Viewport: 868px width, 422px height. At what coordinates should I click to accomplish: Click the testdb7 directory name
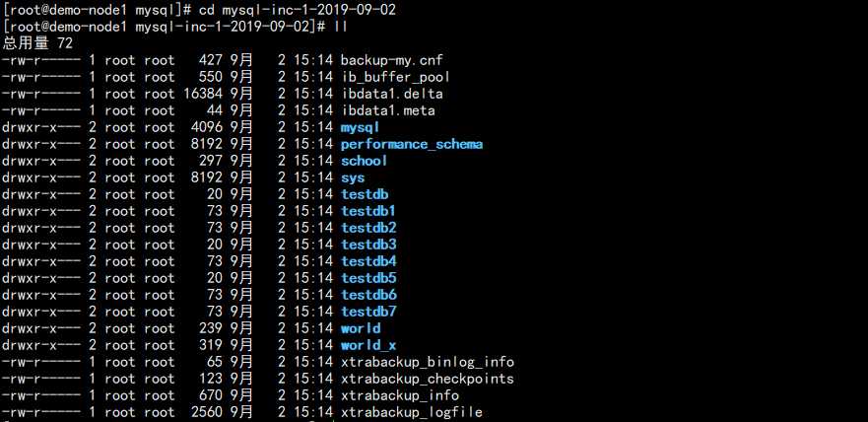point(367,312)
